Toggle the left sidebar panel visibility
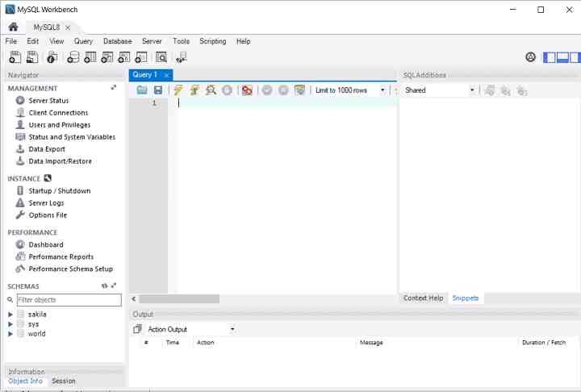Screen dimensions: 581x392 point(550,57)
